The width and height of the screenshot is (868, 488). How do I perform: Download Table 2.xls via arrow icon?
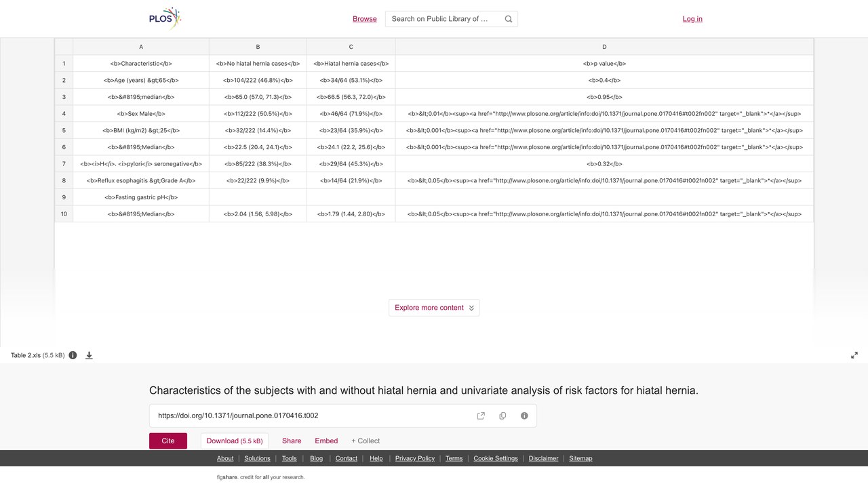(89, 355)
